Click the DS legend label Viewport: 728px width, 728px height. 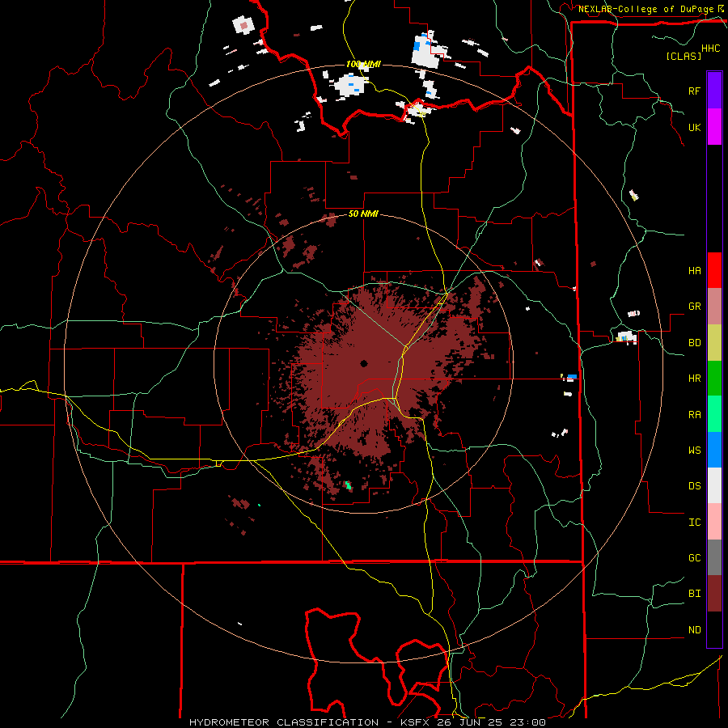694,485
